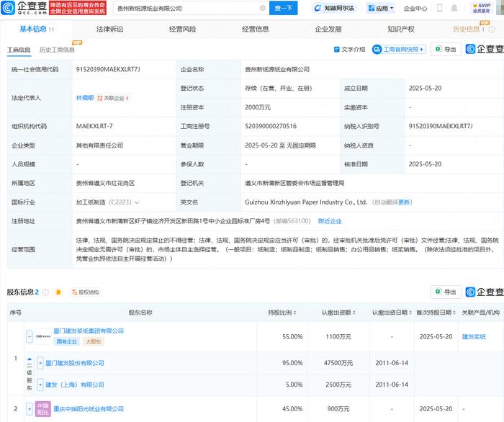Switch to the 法律诉讼 tab
Screen dimensions: 504x422
click(110, 30)
